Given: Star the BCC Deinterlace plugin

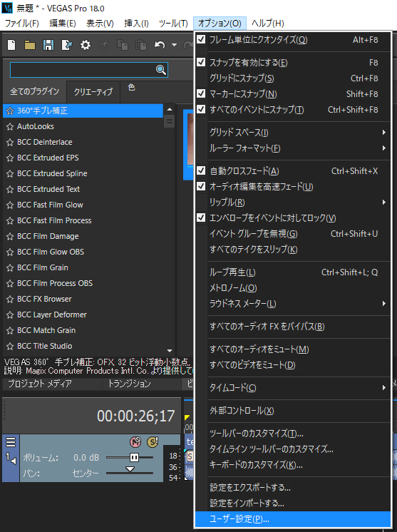Looking at the screenshot, I should pyautogui.click(x=10, y=142).
